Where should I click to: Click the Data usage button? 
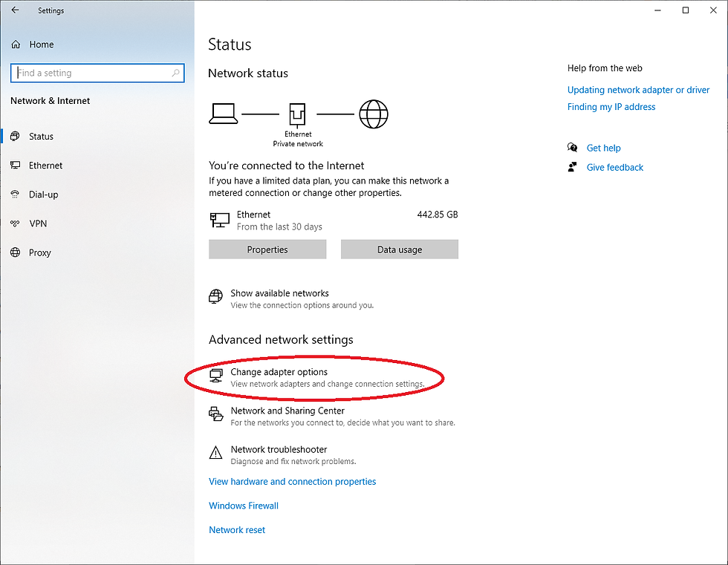[x=400, y=249]
